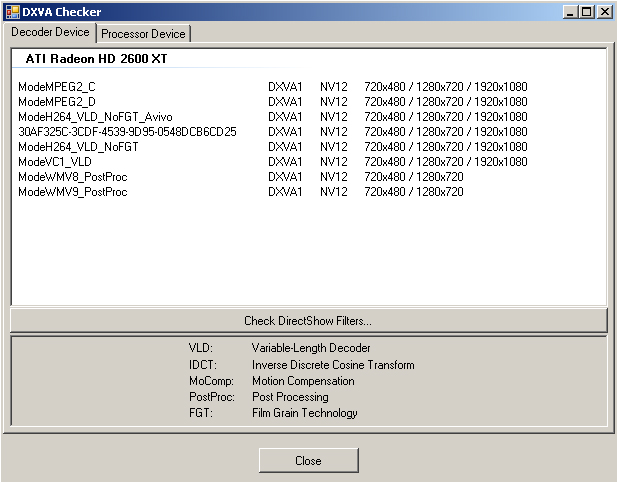This screenshot has height=482, width=617.
Task: Click DXVA1 in the ModeMPEG2_C row
Action: tap(285, 87)
